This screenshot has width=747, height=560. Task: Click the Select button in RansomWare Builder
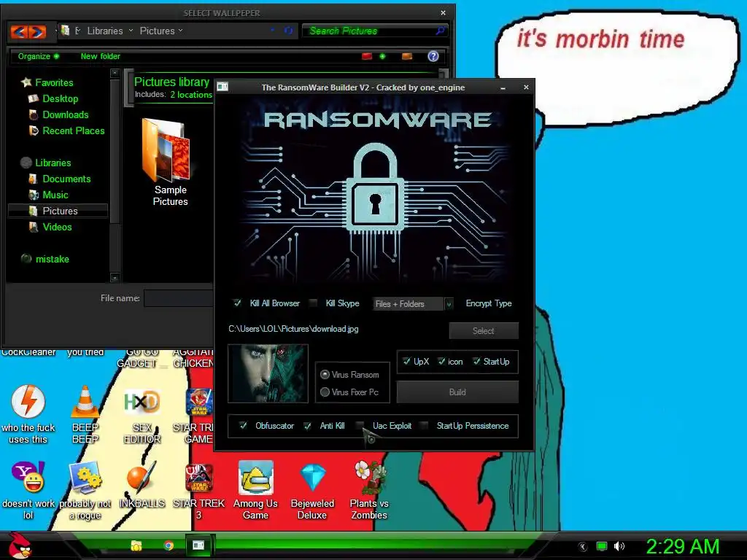point(484,331)
